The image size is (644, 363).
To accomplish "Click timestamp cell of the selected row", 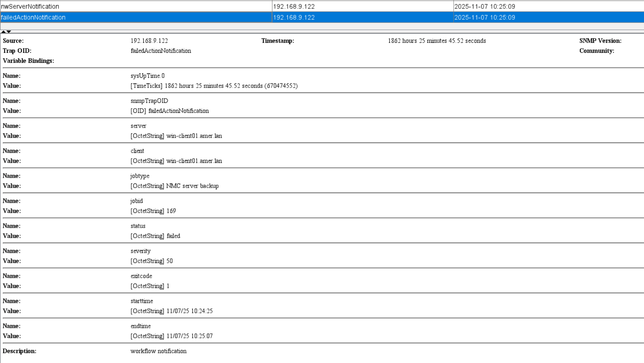I will pos(484,17).
